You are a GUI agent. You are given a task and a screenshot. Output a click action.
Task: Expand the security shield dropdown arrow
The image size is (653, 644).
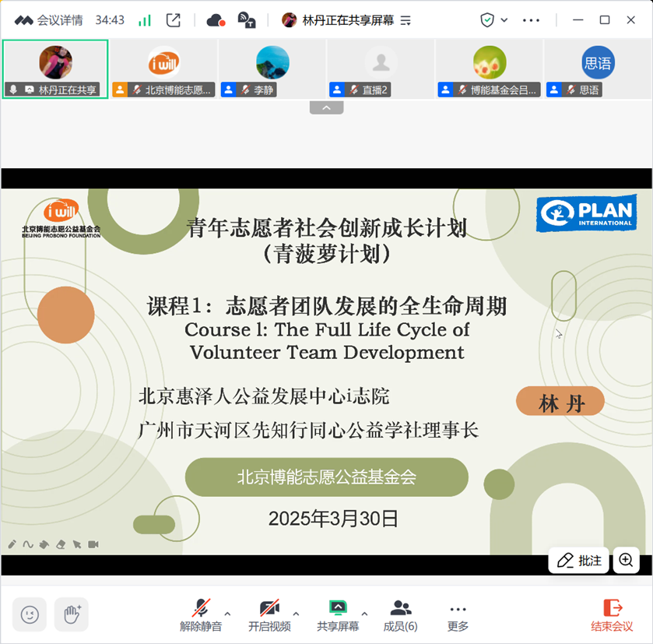504,20
